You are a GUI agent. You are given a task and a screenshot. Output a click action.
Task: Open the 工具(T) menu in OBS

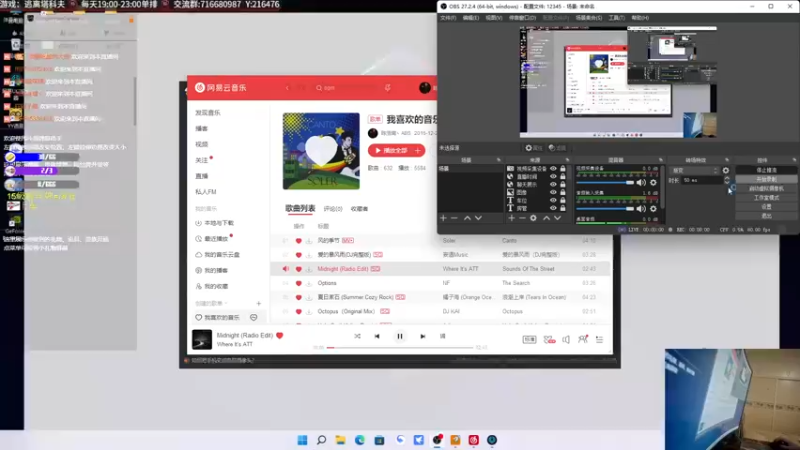tap(616, 18)
